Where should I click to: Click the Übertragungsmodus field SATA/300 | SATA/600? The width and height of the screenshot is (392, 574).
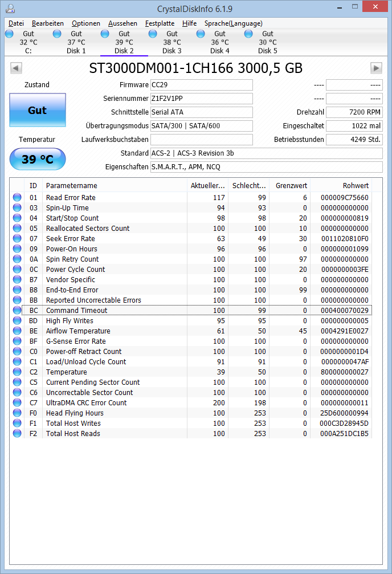202,126
